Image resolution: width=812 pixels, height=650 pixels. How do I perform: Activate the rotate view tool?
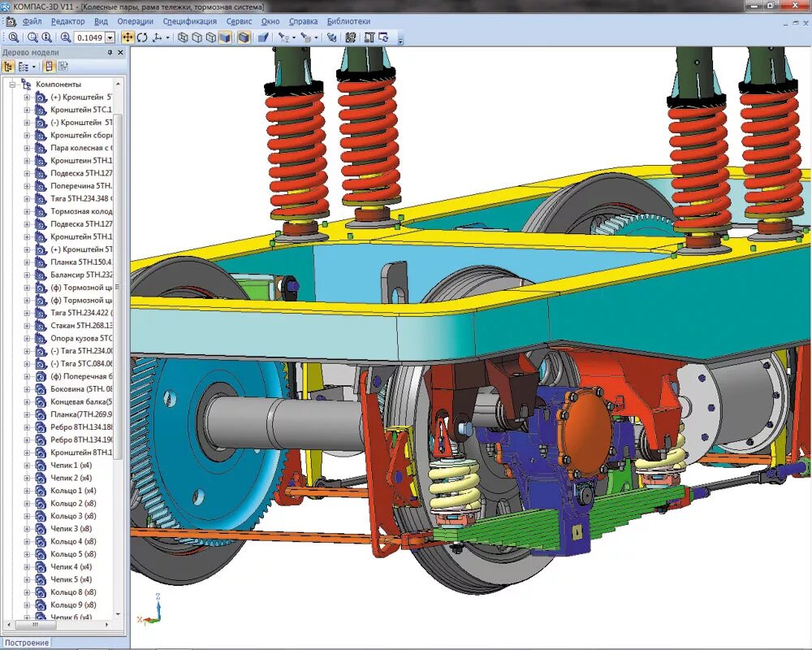pos(142,37)
